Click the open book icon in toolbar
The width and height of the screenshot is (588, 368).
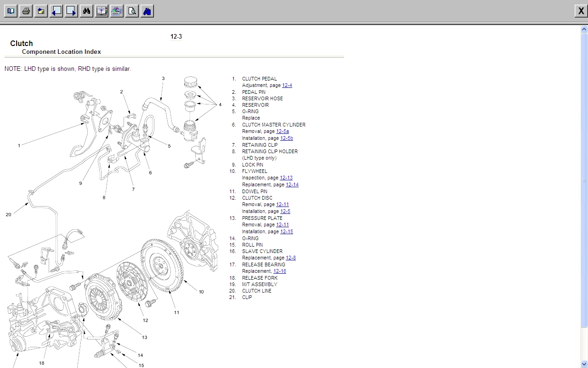11,11
